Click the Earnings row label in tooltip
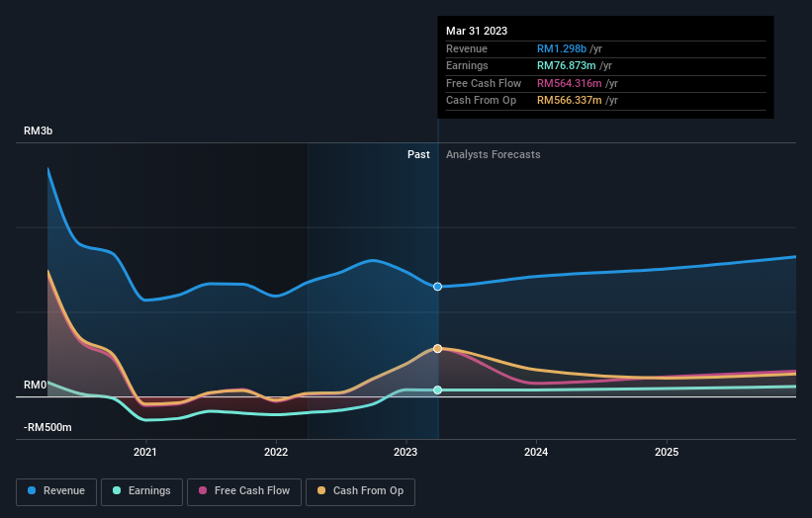This screenshot has height=518, width=812. coord(467,65)
